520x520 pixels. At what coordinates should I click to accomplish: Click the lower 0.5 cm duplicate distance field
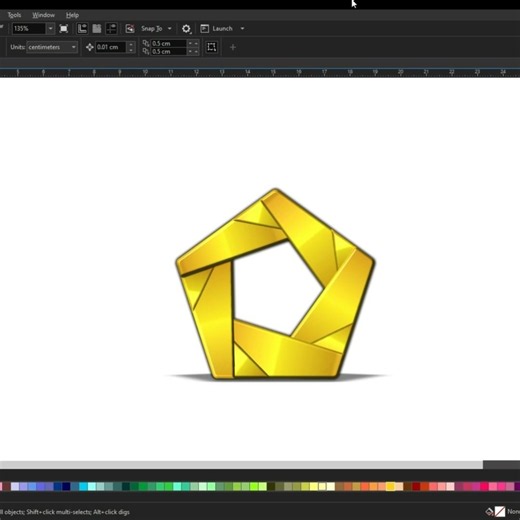169,51
